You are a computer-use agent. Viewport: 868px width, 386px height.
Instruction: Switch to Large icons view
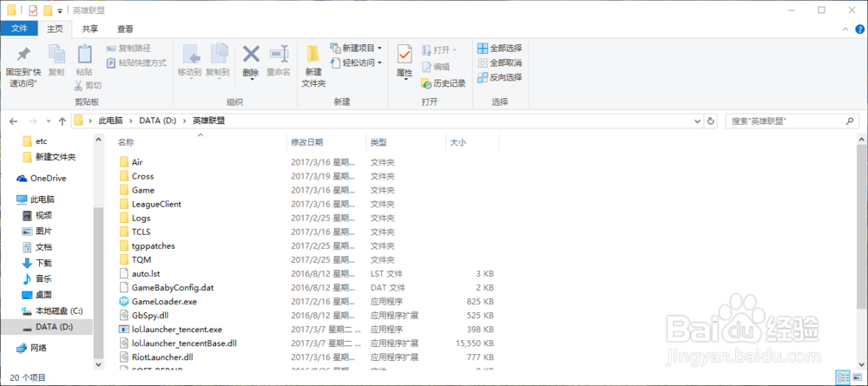tap(857, 377)
